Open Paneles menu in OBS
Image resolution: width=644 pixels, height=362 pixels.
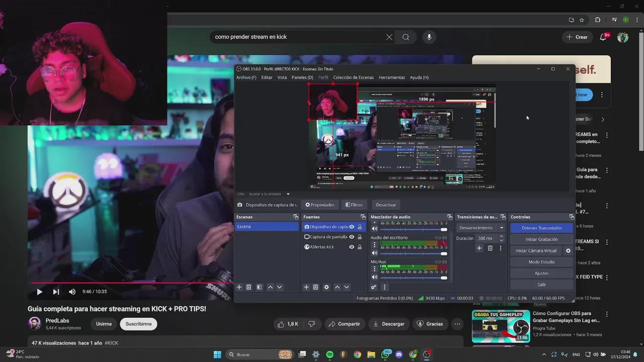click(x=302, y=77)
